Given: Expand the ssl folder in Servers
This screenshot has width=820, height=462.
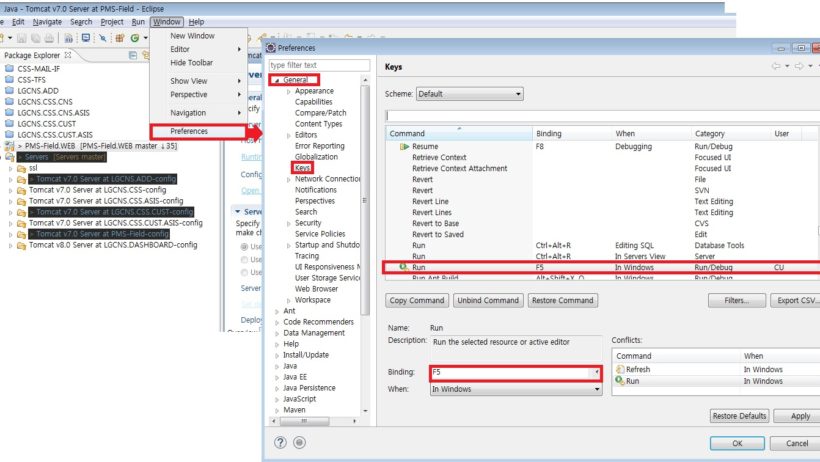Looking at the screenshot, I should [x=10, y=168].
